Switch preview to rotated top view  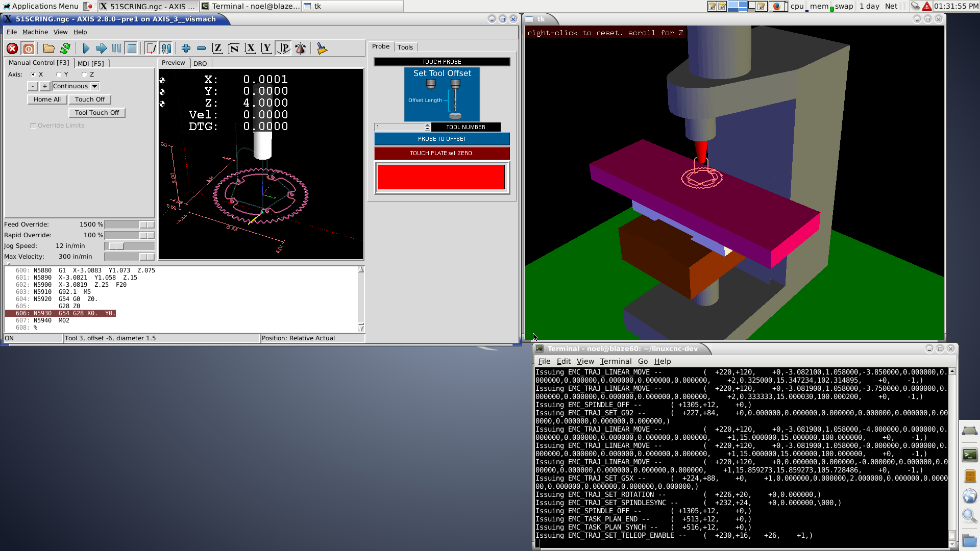pos(234,48)
